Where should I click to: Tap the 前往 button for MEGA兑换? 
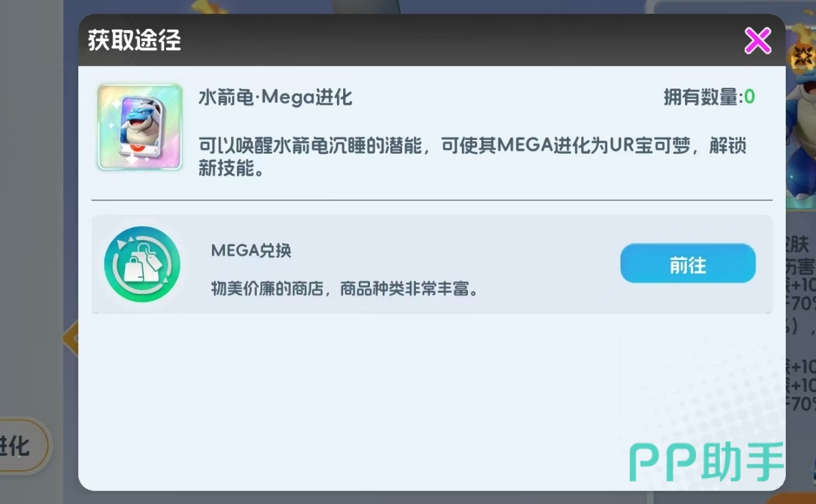click(x=688, y=263)
